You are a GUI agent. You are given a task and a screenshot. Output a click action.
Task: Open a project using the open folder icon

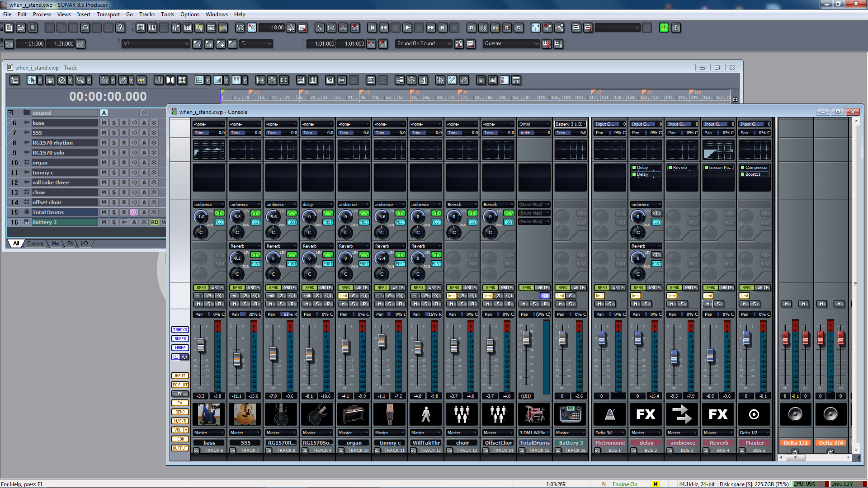click(x=21, y=28)
